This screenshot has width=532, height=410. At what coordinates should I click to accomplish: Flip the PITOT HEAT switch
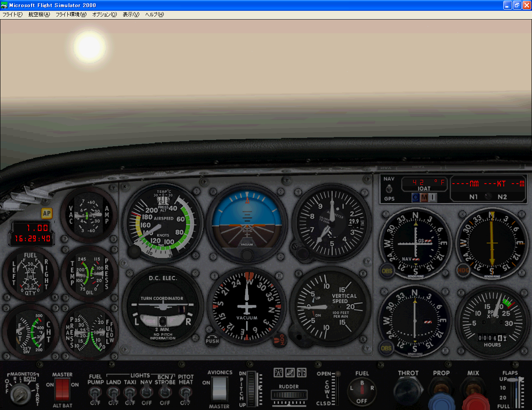[185, 394]
